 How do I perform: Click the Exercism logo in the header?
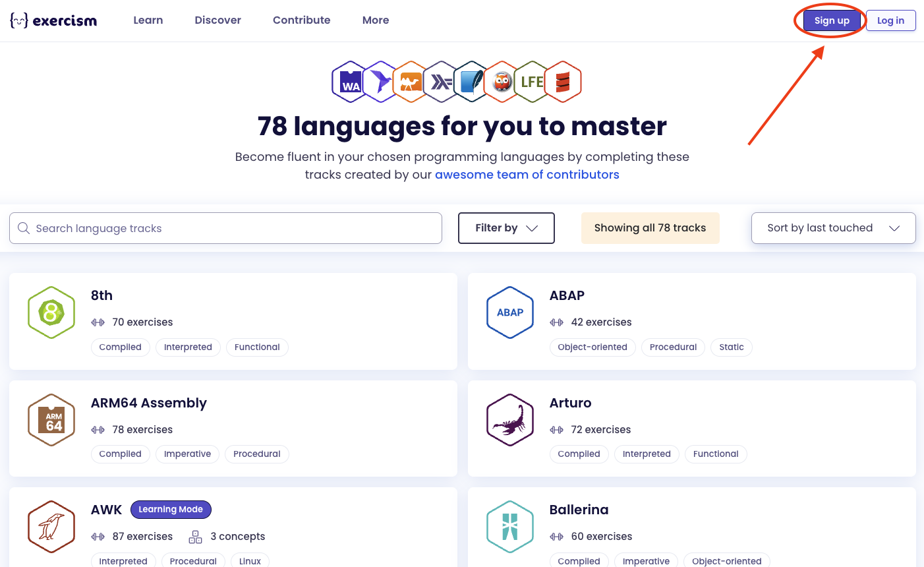click(53, 20)
